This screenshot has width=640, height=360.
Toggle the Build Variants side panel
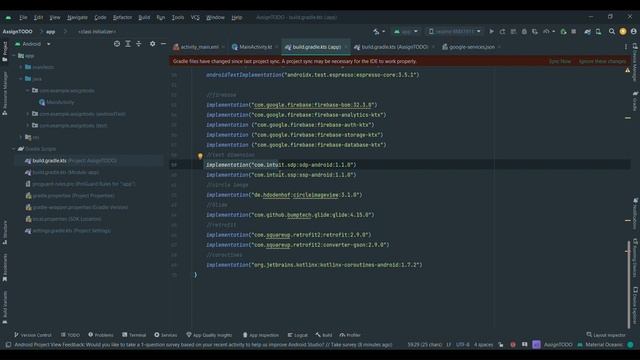pyautogui.click(x=5, y=307)
